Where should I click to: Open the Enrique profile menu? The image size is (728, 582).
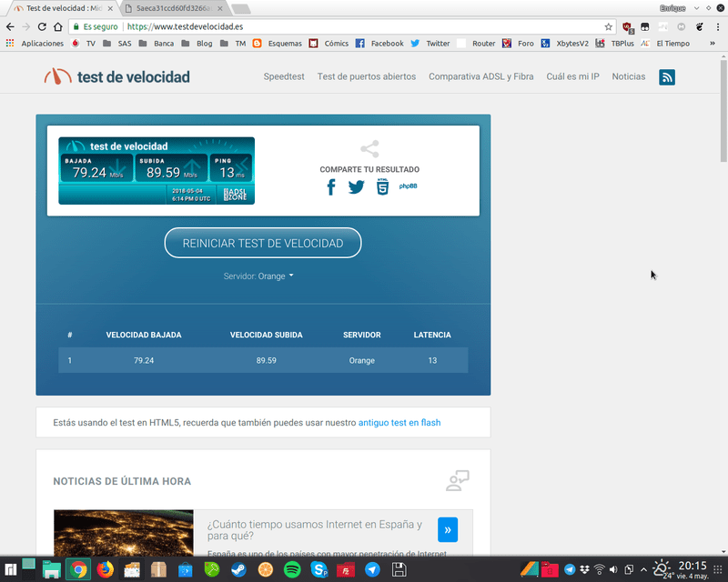(672, 8)
